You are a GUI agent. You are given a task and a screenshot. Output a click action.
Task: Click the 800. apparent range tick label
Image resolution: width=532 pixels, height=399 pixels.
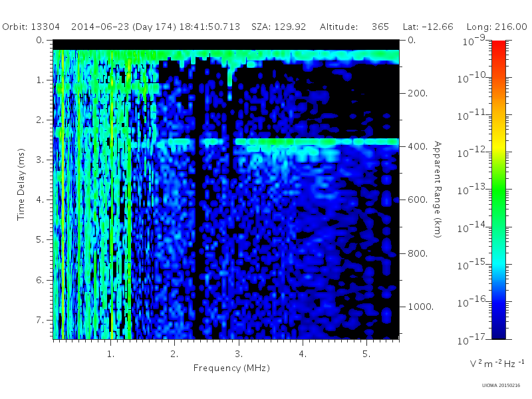click(418, 253)
